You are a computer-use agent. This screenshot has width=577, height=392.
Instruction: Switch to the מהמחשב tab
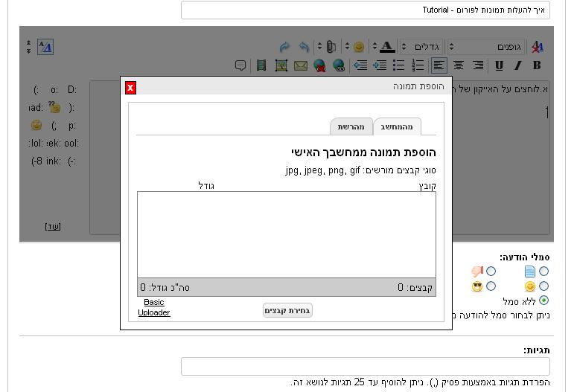(398, 127)
